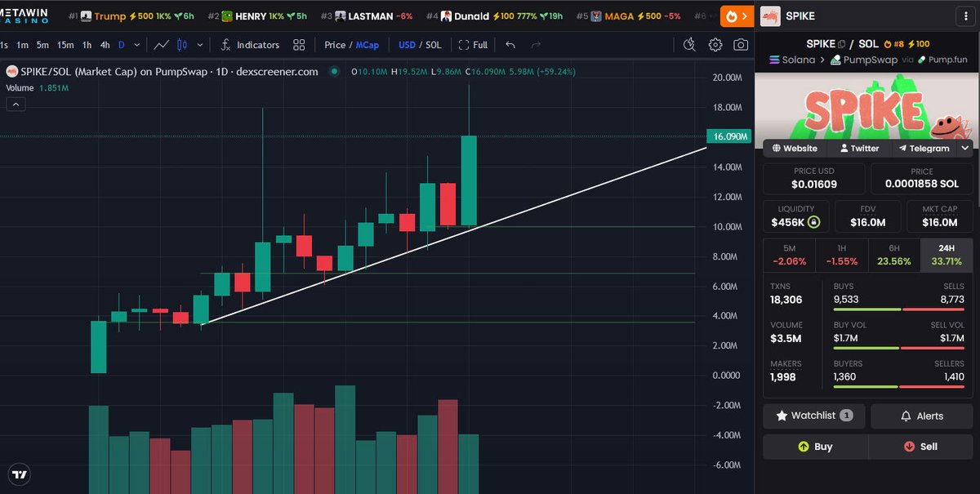Redo the chart action
The width and height of the screenshot is (980, 494).
click(x=536, y=45)
